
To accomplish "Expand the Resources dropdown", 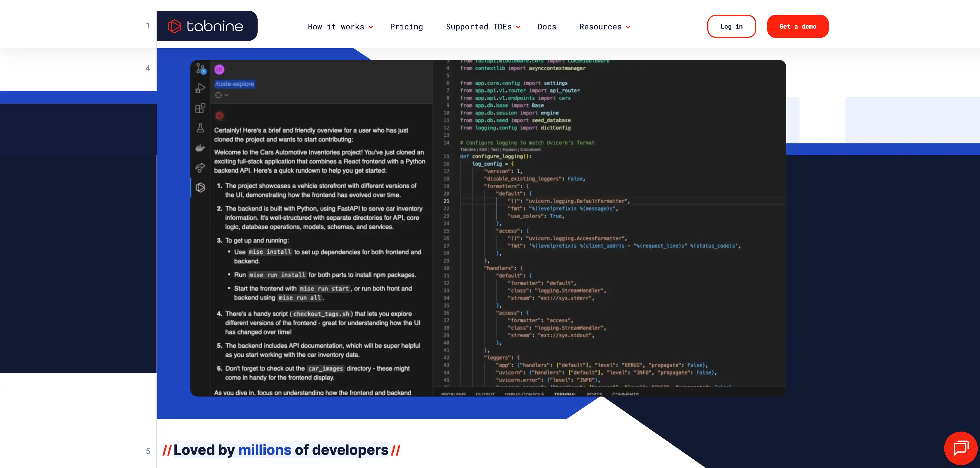I will click(604, 27).
